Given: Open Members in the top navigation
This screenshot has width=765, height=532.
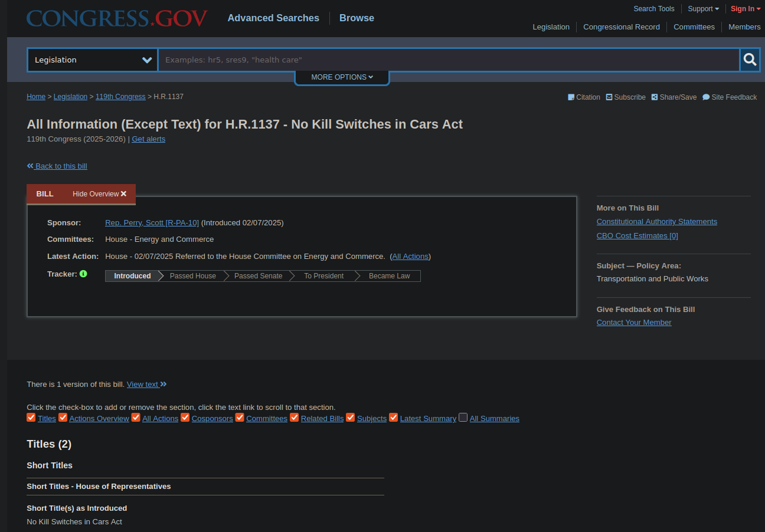Looking at the screenshot, I should (744, 27).
